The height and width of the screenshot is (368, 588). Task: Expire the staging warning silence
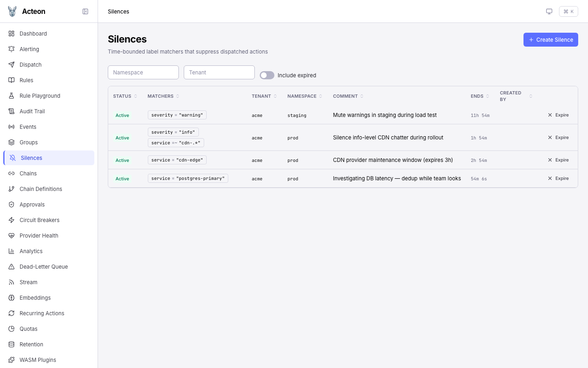(558, 115)
